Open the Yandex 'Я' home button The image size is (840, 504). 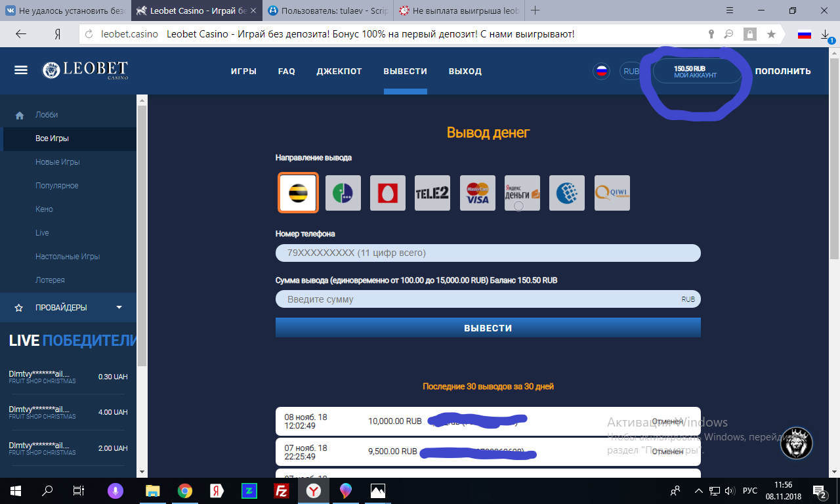pyautogui.click(x=58, y=34)
